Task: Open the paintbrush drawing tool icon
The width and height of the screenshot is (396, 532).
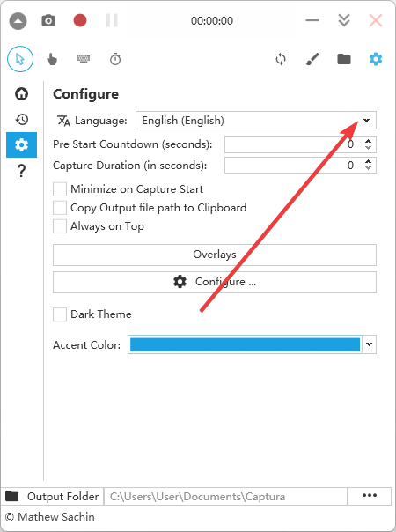Action: coord(312,59)
